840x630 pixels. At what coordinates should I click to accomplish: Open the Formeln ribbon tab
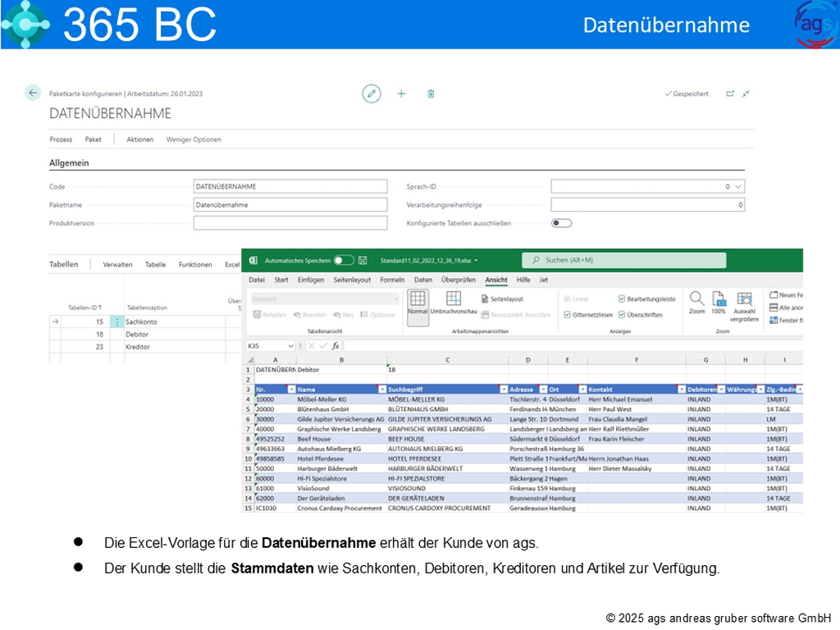point(392,280)
